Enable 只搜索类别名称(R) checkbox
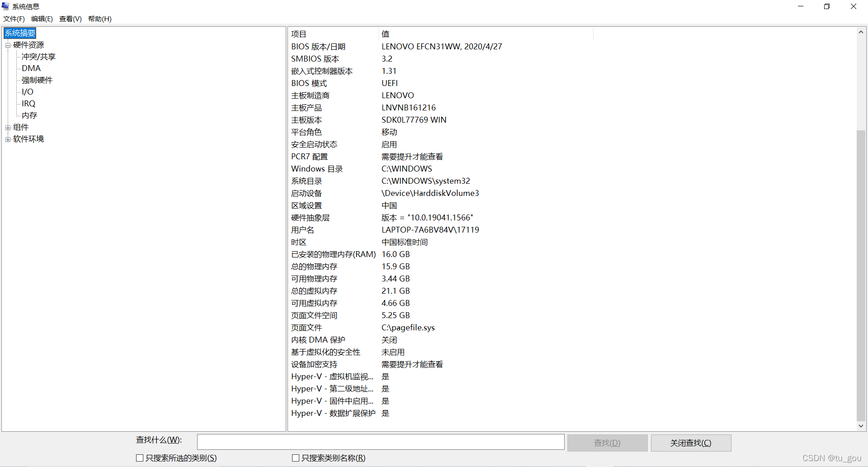868x467 pixels. [296, 458]
